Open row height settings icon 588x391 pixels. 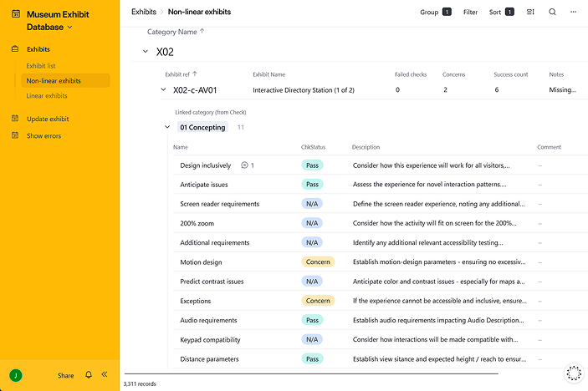[x=530, y=12]
